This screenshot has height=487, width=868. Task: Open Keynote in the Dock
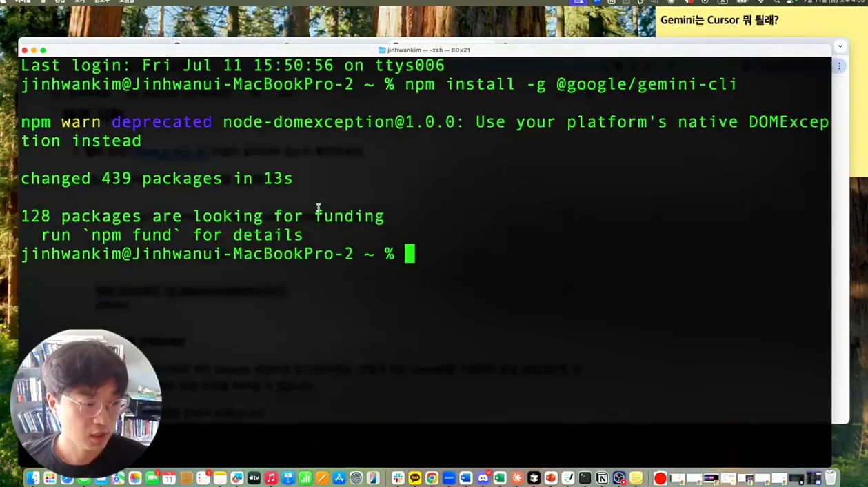[x=287, y=478]
